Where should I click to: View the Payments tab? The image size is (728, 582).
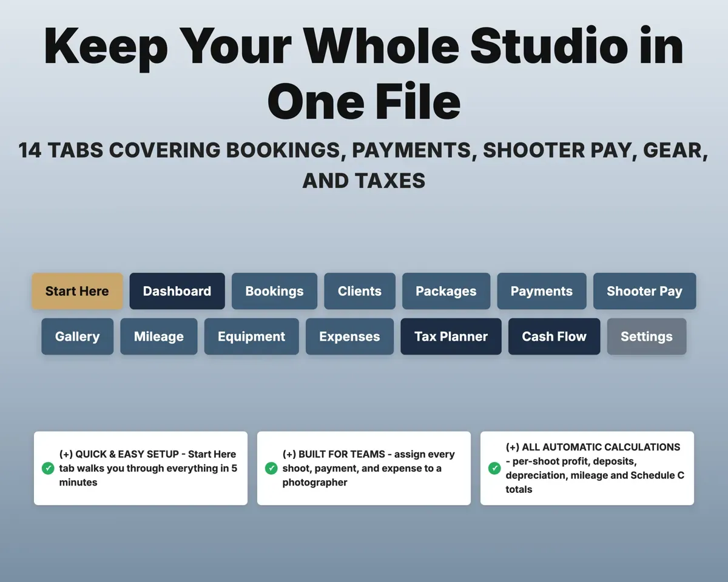(x=542, y=291)
